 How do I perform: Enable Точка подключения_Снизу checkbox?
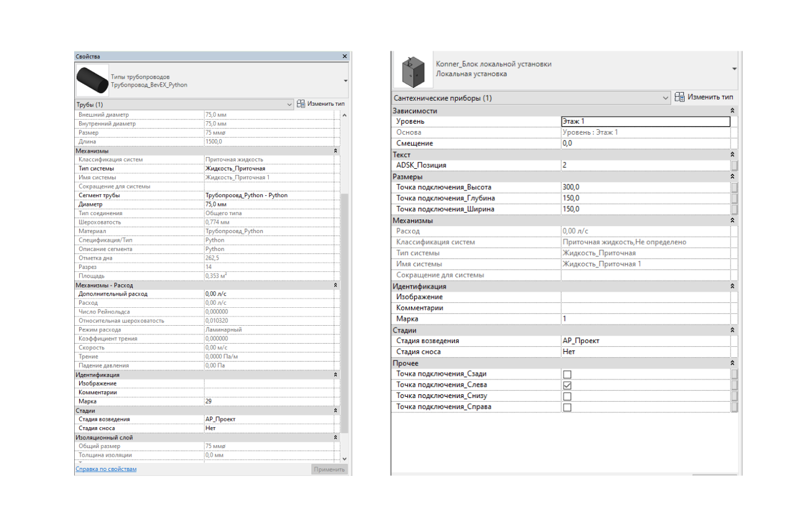coord(567,396)
